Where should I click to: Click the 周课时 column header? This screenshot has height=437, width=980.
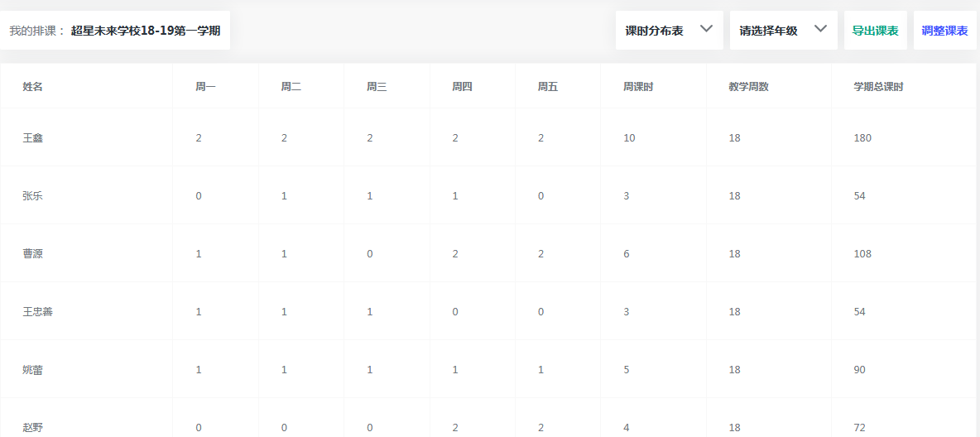click(639, 87)
